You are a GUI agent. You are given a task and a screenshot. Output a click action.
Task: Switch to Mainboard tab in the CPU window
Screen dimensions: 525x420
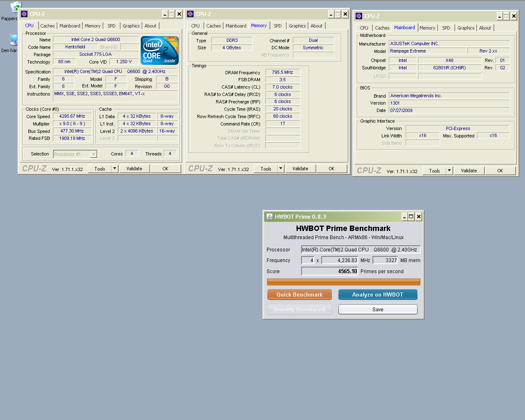point(70,26)
